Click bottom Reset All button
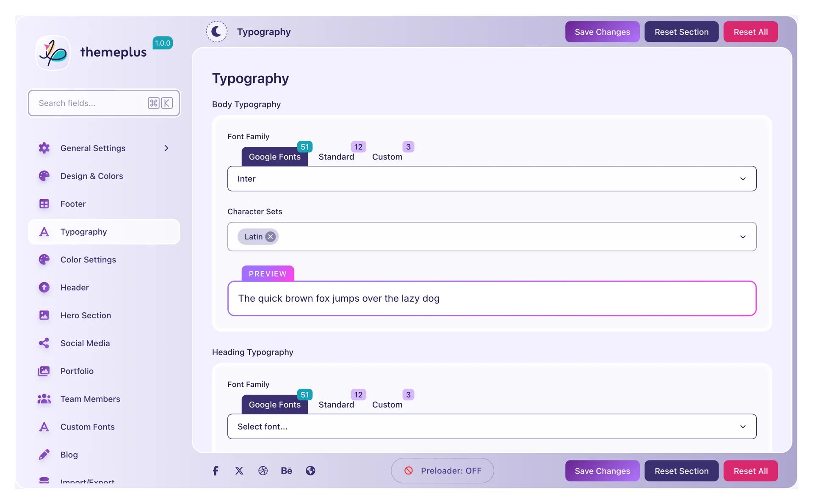 click(750, 471)
